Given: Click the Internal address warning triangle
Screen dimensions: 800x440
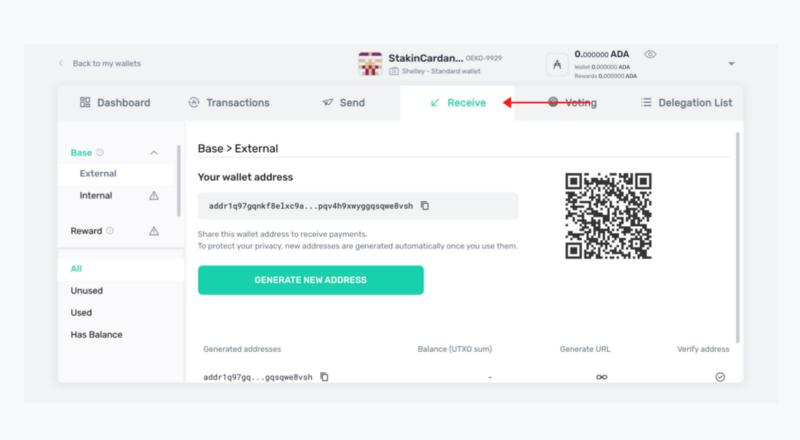Looking at the screenshot, I should tap(154, 195).
